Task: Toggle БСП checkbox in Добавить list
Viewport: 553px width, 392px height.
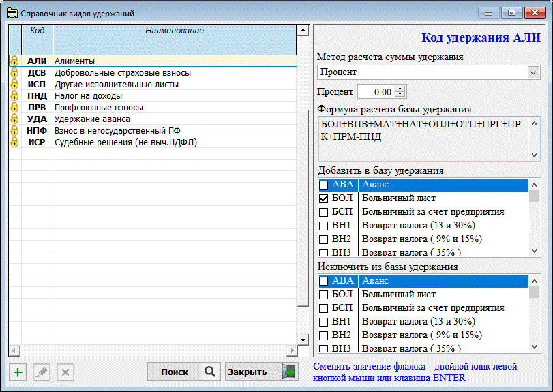Action: 323,212
